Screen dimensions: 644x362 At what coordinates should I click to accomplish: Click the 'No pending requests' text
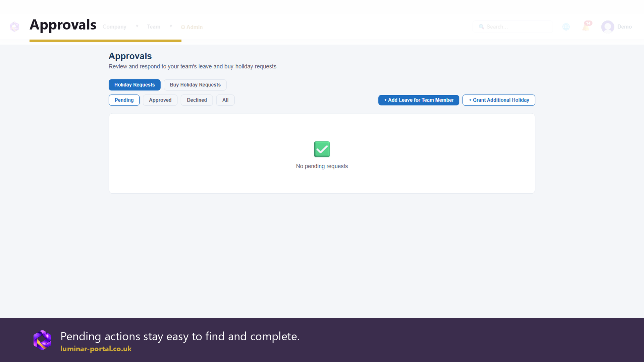322,166
